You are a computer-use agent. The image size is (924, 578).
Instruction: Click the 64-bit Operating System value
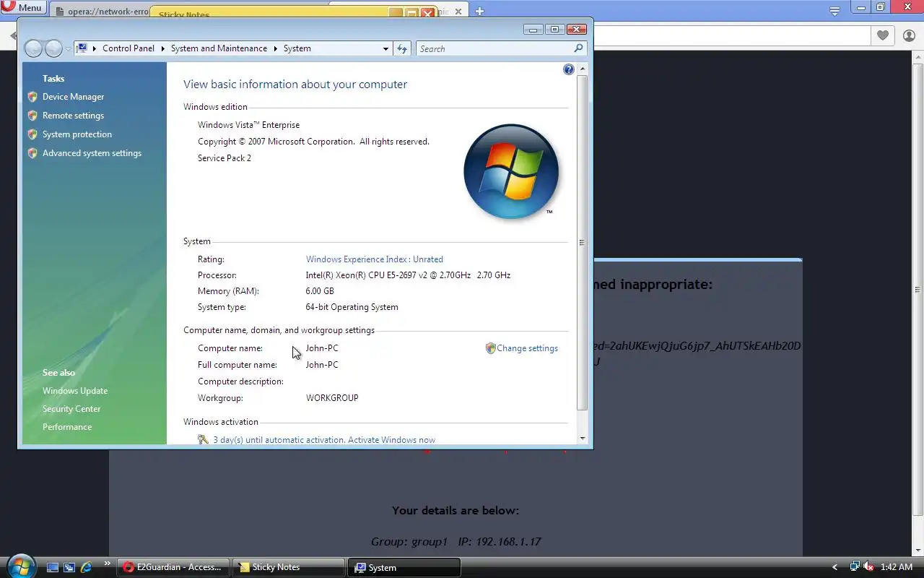pos(352,307)
